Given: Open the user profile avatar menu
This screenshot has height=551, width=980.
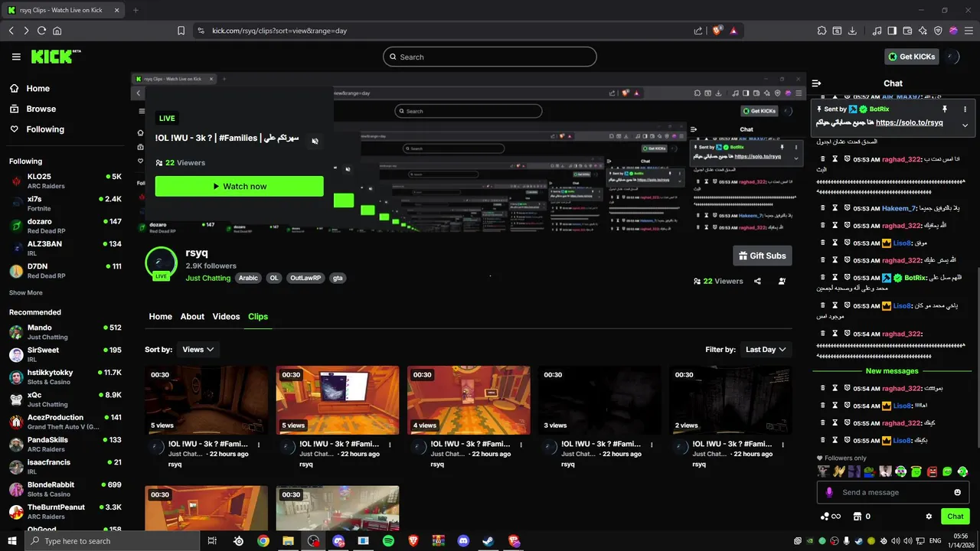Looking at the screenshot, I should coord(952,57).
